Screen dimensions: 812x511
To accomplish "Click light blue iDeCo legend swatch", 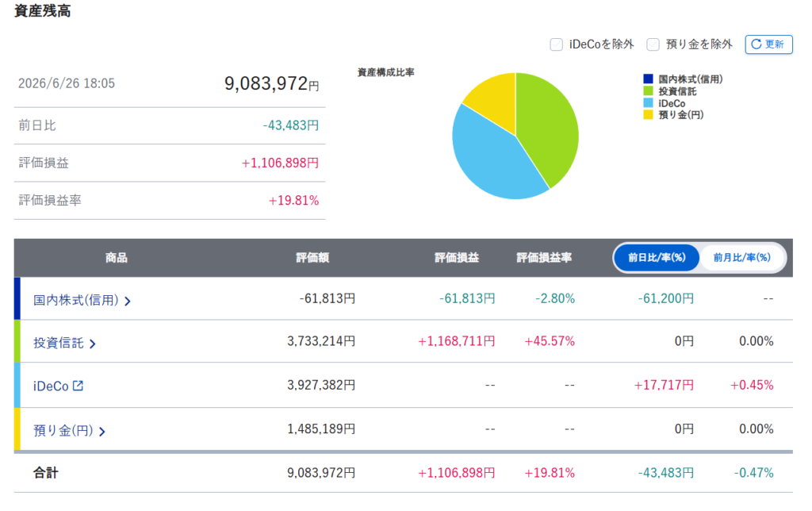I will click(648, 102).
